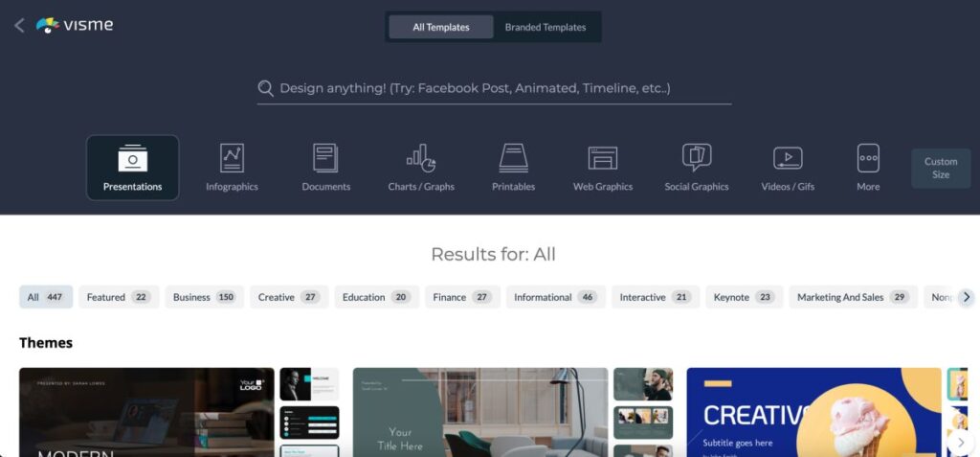The width and height of the screenshot is (980, 457).
Task: Click the Custom Size button
Action: (x=941, y=169)
